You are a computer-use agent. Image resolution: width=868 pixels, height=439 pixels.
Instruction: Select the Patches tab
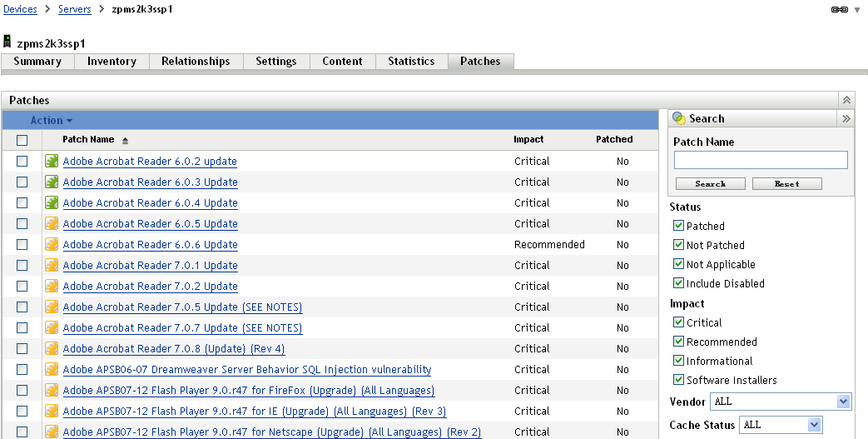(x=480, y=62)
